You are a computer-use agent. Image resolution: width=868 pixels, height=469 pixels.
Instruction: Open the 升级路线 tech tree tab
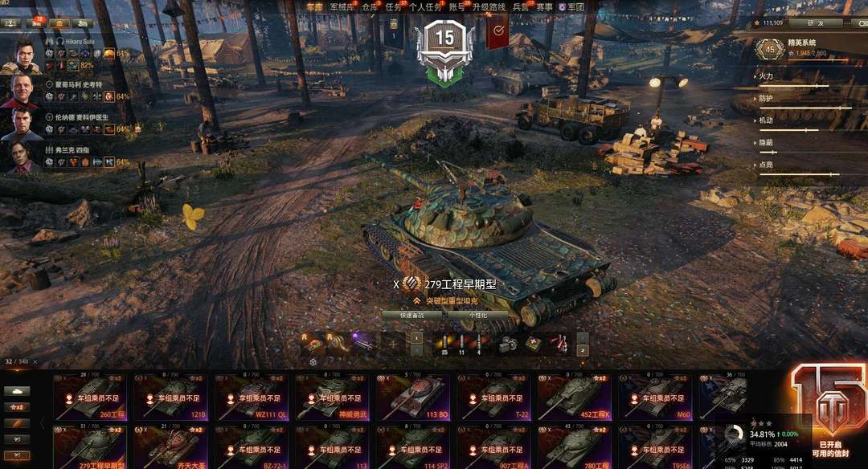489,6
